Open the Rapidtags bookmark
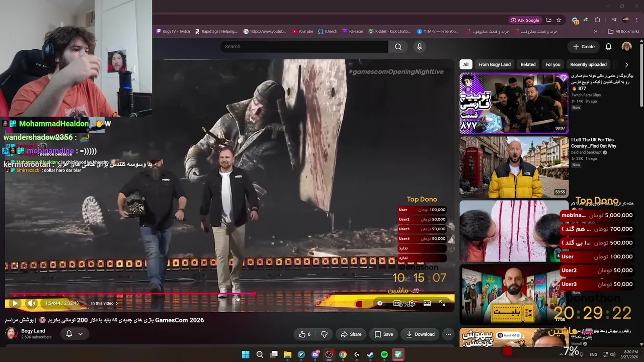The image size is (644, 362). click(x=216, y=31)
